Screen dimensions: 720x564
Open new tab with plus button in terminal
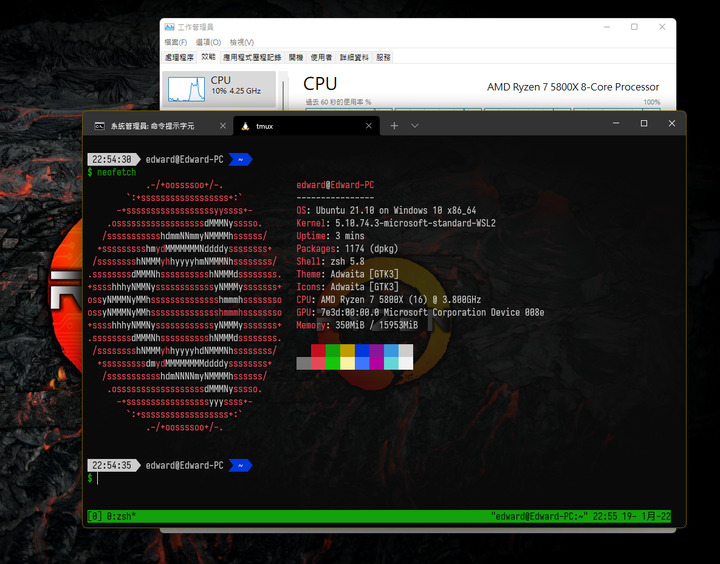pyautogui.click(x=394, y=125)
